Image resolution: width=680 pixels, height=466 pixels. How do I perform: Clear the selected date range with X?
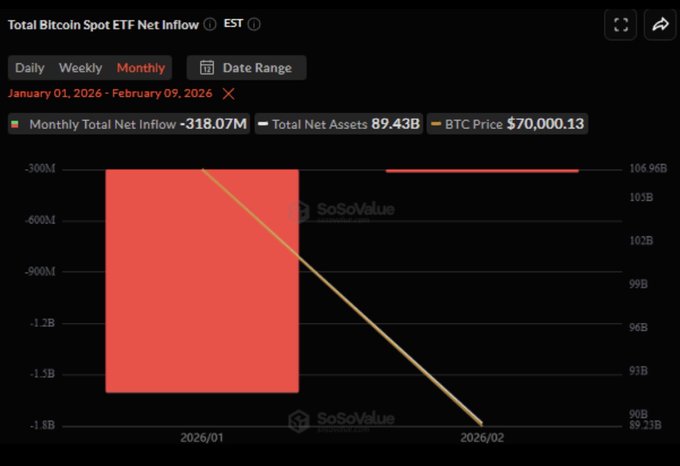click(x=229, y=93)
